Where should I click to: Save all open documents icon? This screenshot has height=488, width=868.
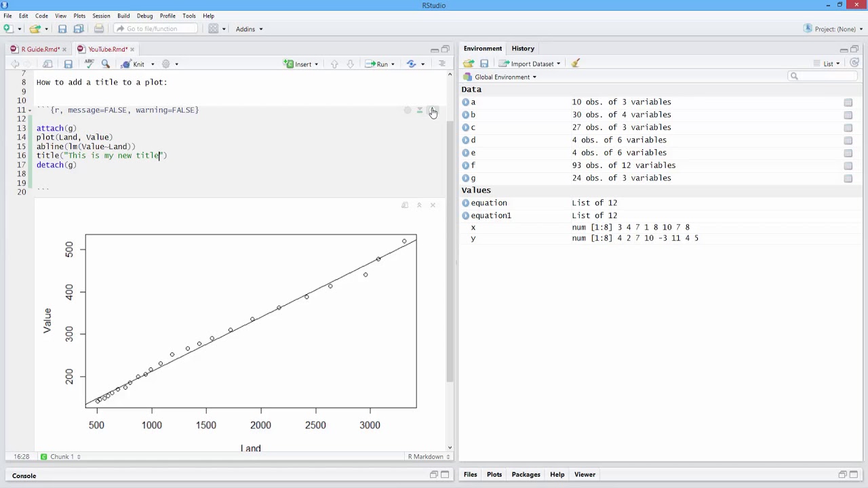[x=79, y=28]
